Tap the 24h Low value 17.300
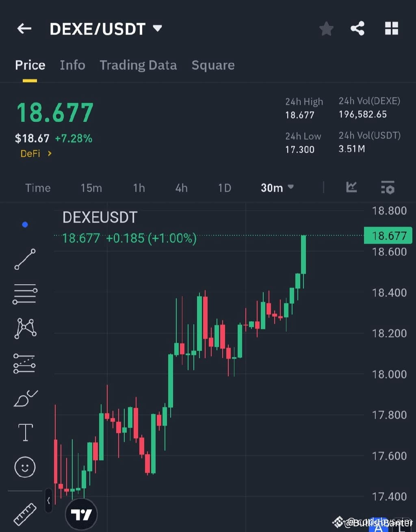Viewport: 416px width, 532px height. coord(300,149)
